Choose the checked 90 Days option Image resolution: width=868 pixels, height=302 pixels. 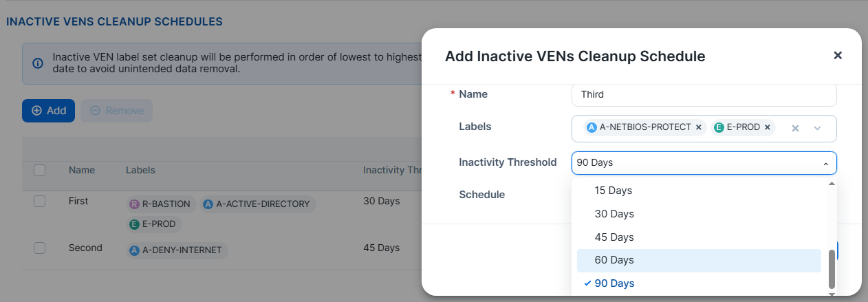(x=614, y=283)
